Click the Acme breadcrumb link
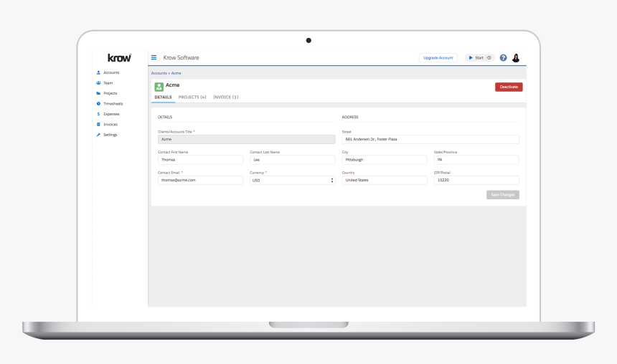Viewport: 617px width, 364px height. 176,73
